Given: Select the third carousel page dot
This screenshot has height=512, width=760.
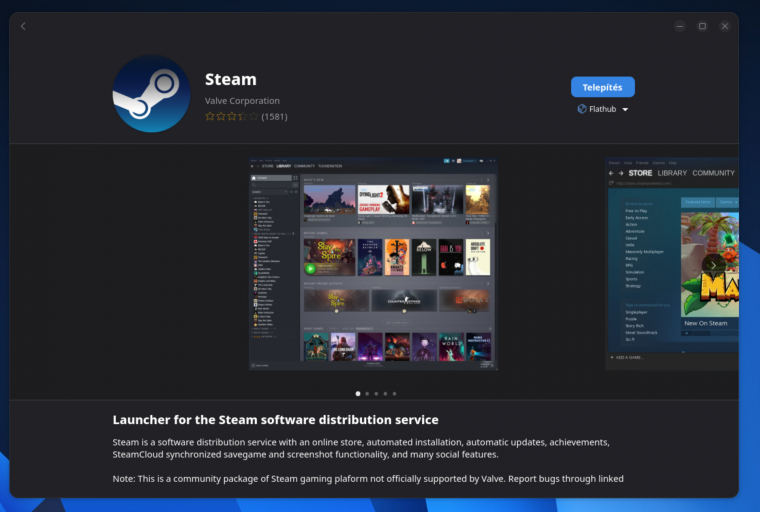Looking at the screenshot, I should [x=376, y=394].
